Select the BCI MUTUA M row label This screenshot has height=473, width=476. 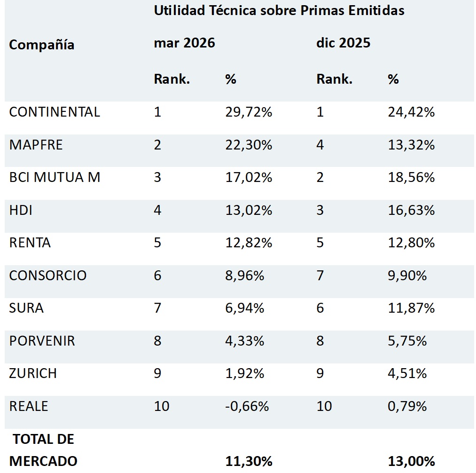pos(55,177)
